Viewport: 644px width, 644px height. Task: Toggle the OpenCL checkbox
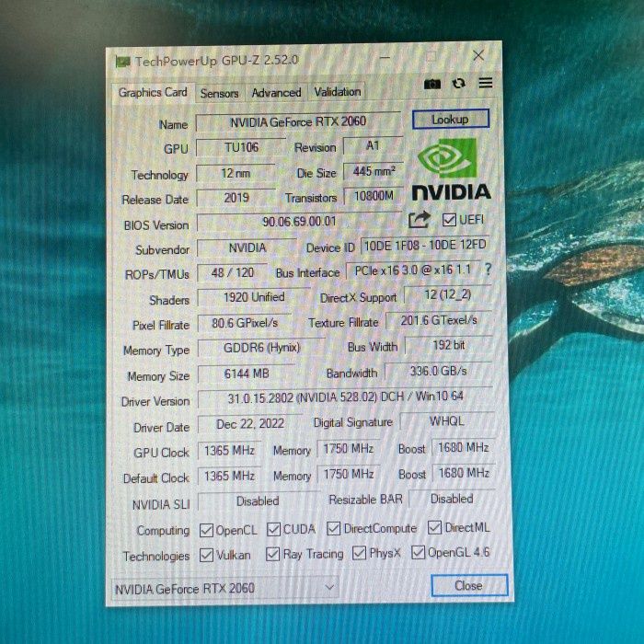(207, 530)
